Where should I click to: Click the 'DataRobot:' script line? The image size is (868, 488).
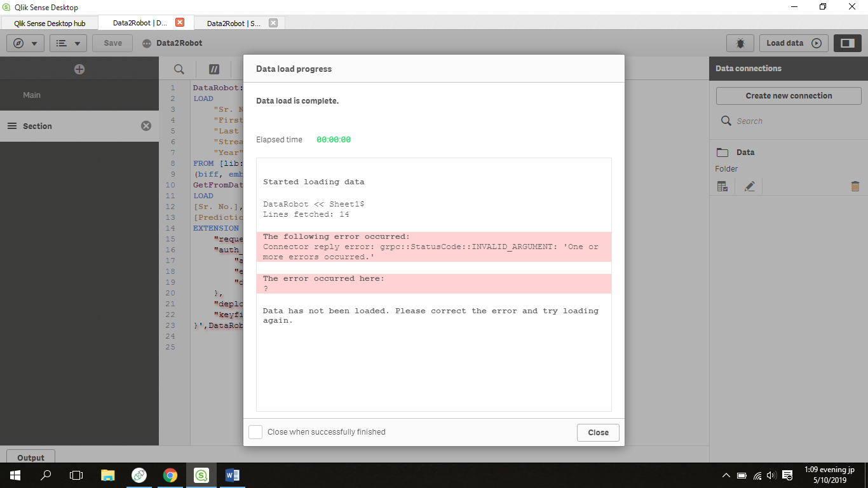(218, 88)
